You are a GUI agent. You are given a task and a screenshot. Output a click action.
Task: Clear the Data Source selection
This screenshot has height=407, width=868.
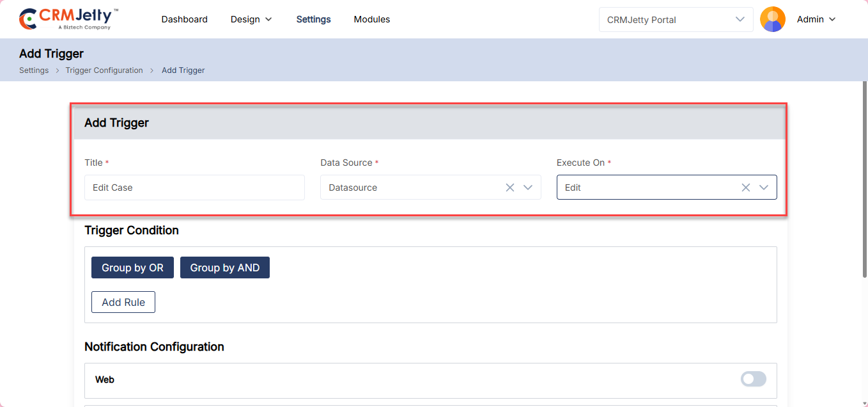(510, 188)
